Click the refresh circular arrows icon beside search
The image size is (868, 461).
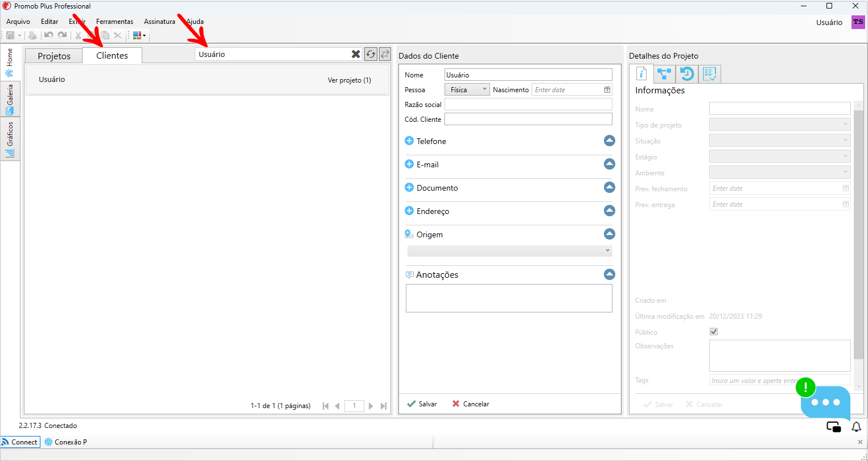click(x=371, y=54)
